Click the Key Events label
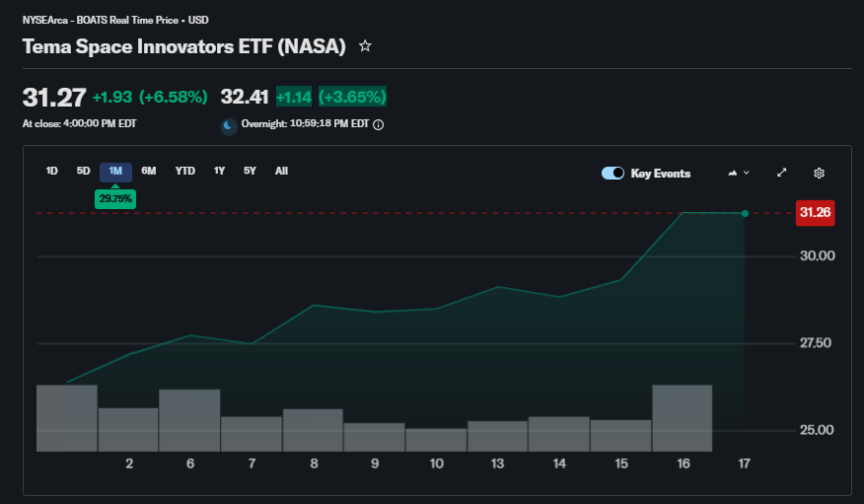 pyautogui.click(x=660, y=174)
